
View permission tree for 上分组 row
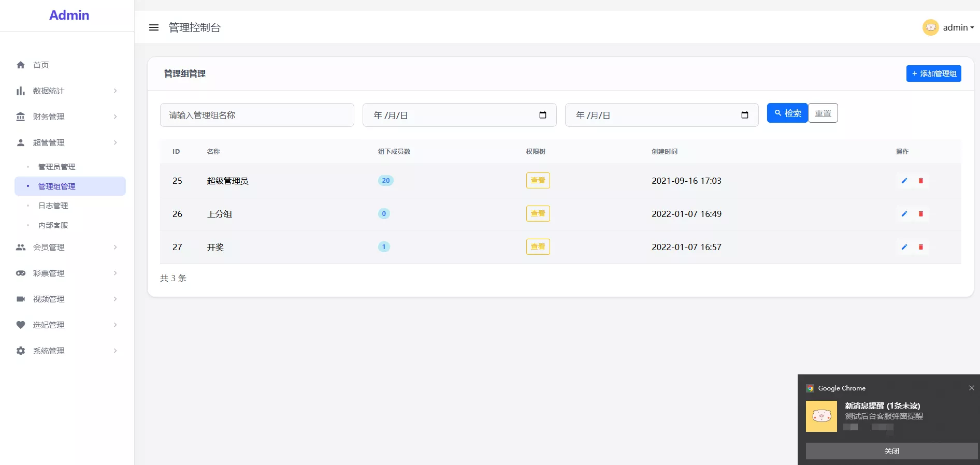pos(538,214)
